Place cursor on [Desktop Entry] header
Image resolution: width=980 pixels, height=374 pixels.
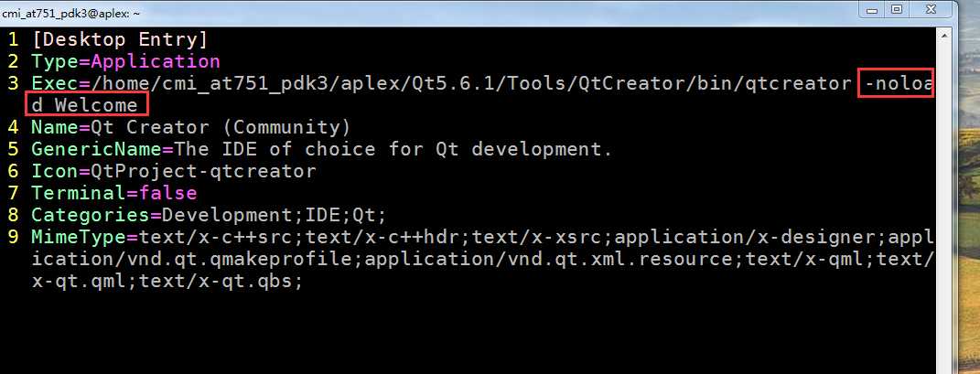[120, 40]
